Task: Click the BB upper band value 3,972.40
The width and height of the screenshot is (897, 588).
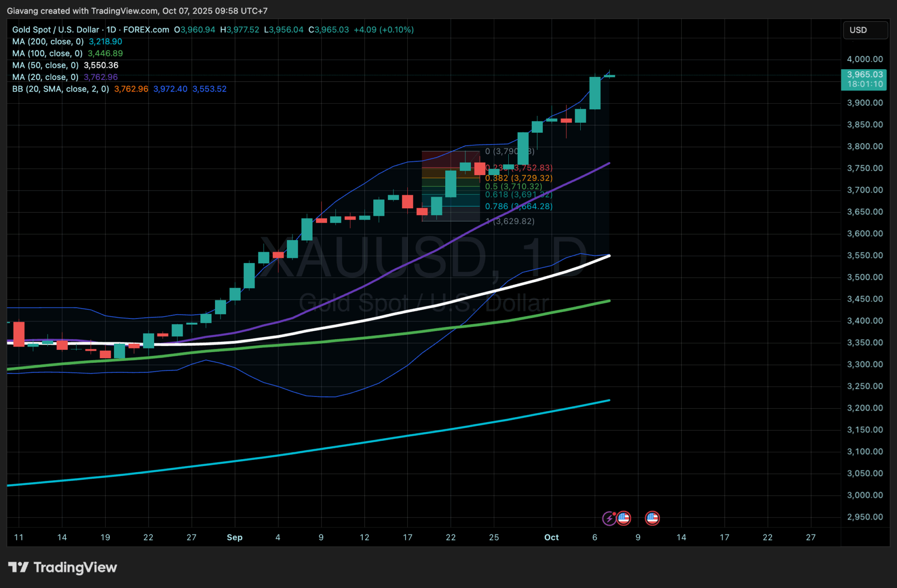Action: point(170,89)
